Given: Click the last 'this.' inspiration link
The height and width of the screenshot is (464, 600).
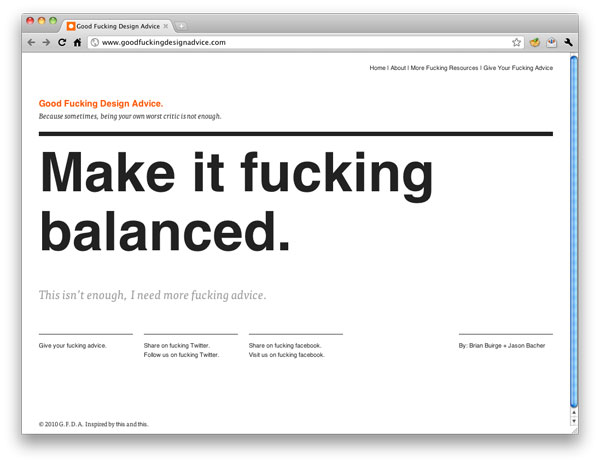Looking at the screenshot, I should tap(143, 424).
